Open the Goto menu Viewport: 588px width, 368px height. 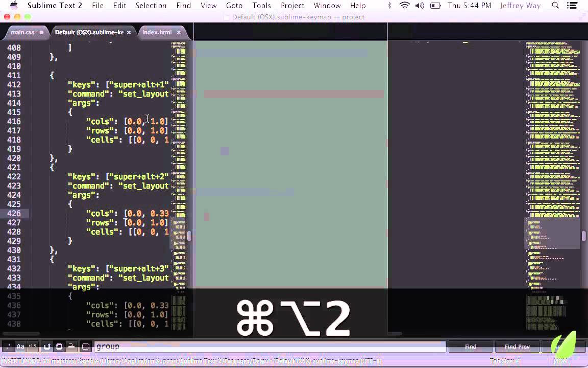234,5
